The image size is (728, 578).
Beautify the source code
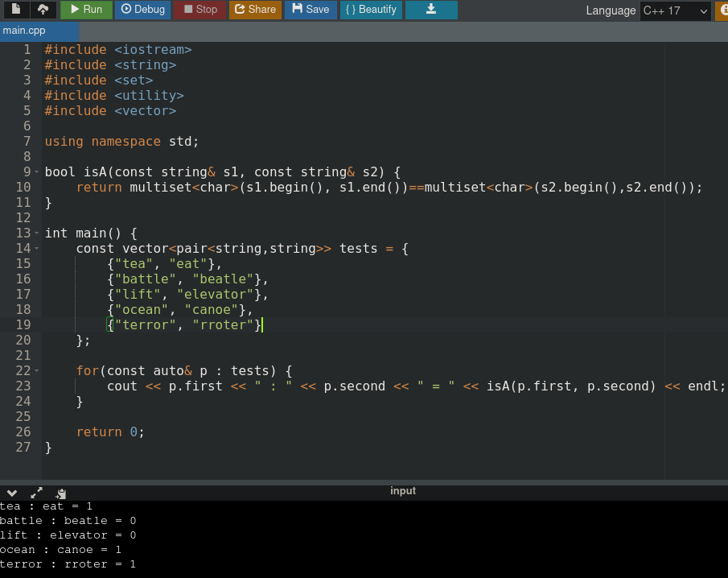371,10
